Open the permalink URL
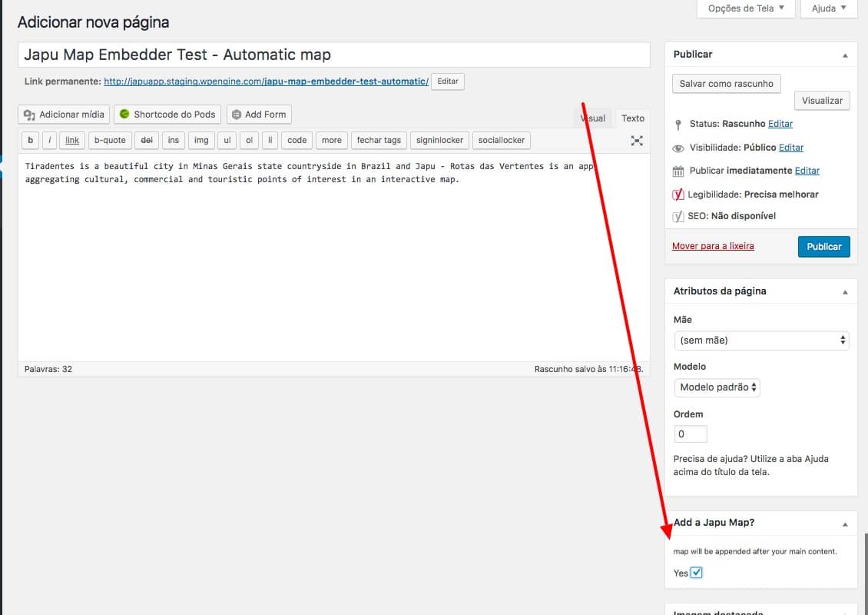The image size is (868, 615). 267,81
